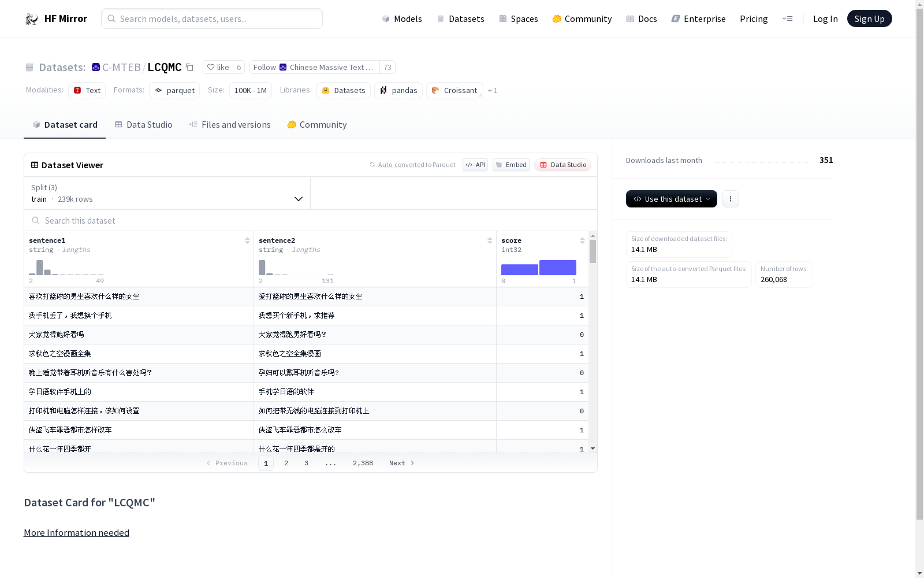Click the search magnifier in dataset search

[36, 220]
